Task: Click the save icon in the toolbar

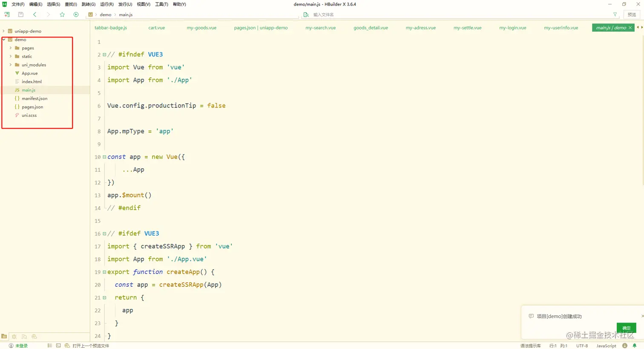Action: click(20, 14)
